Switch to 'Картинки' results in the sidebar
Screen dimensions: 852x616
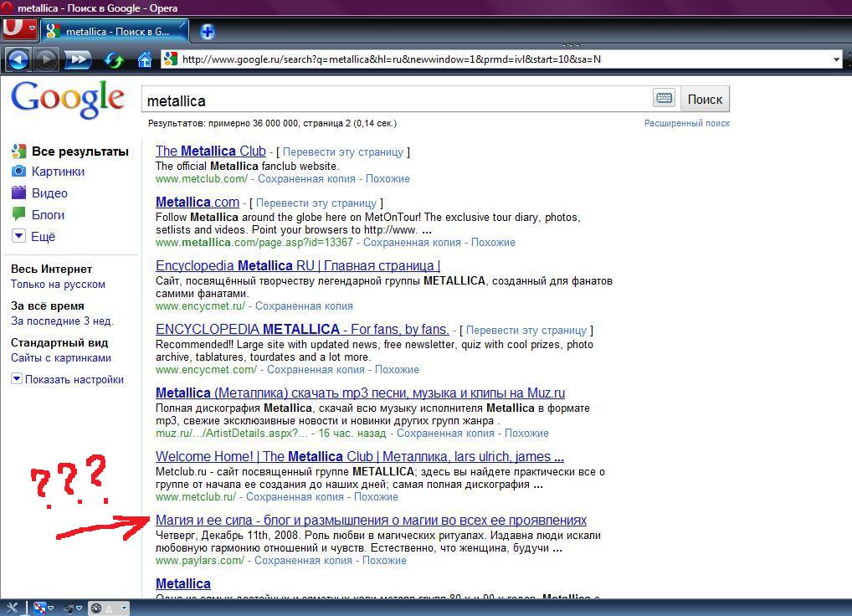tap(58, 172)
